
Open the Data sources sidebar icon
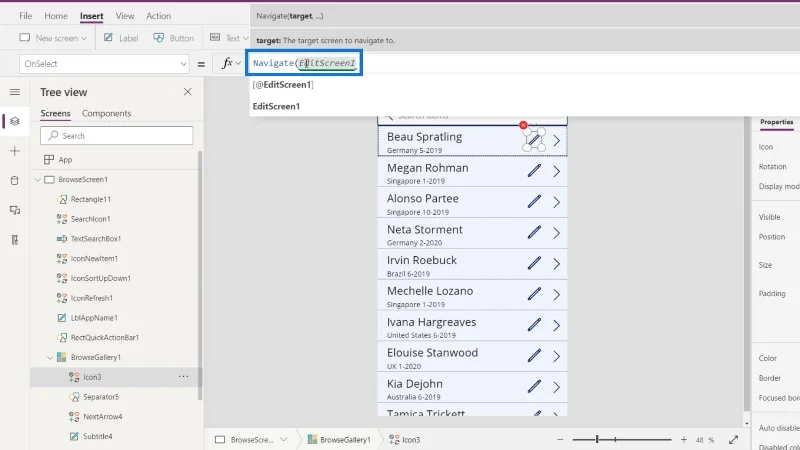pos(15,181)
